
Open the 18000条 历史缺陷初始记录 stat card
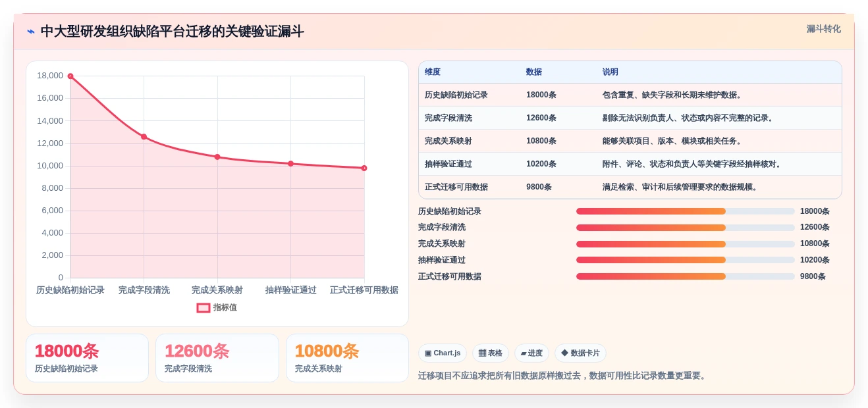pos(87,358)
